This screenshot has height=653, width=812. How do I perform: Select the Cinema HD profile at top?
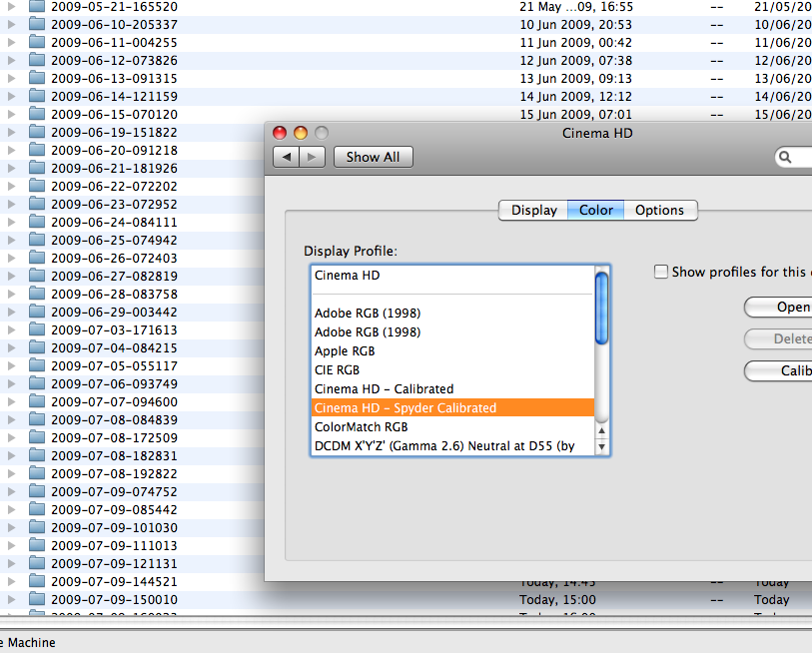[x=453, y=276]
